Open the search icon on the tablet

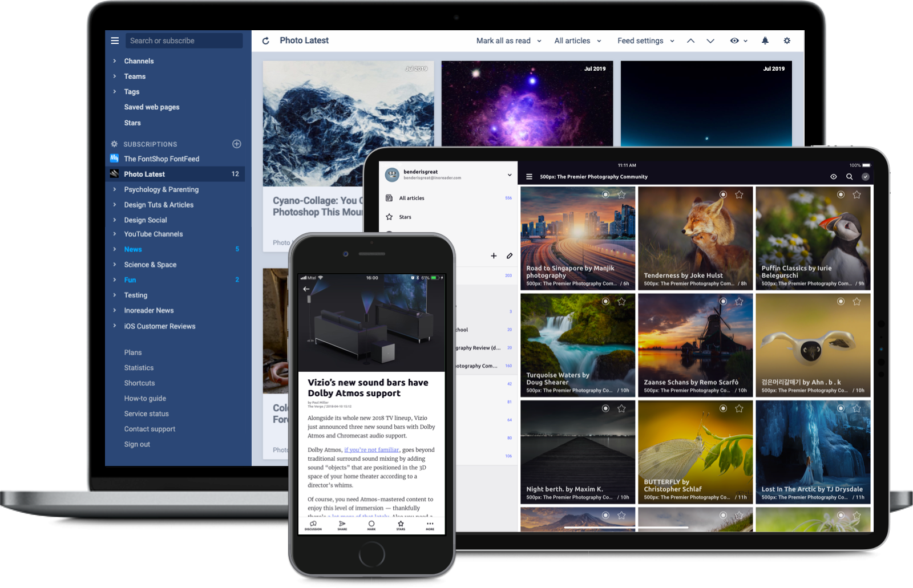click(x=850, y=177)
